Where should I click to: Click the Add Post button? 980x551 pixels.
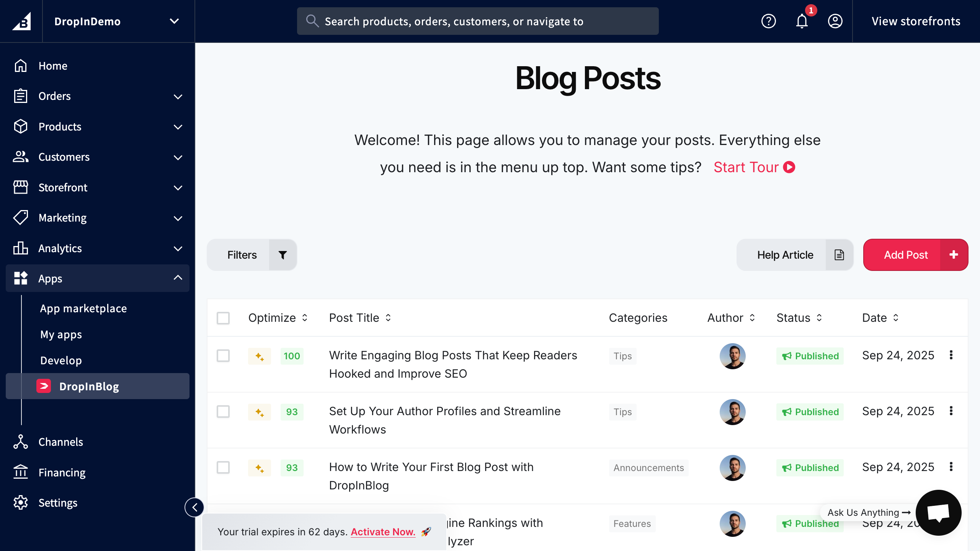tap(915, 255)
